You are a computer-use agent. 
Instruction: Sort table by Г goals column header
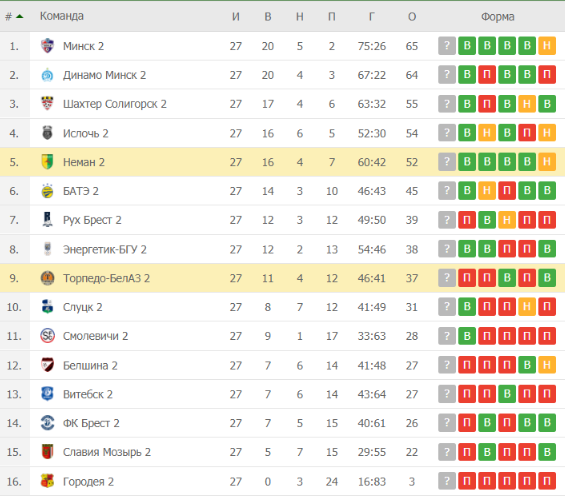[372, 17]
